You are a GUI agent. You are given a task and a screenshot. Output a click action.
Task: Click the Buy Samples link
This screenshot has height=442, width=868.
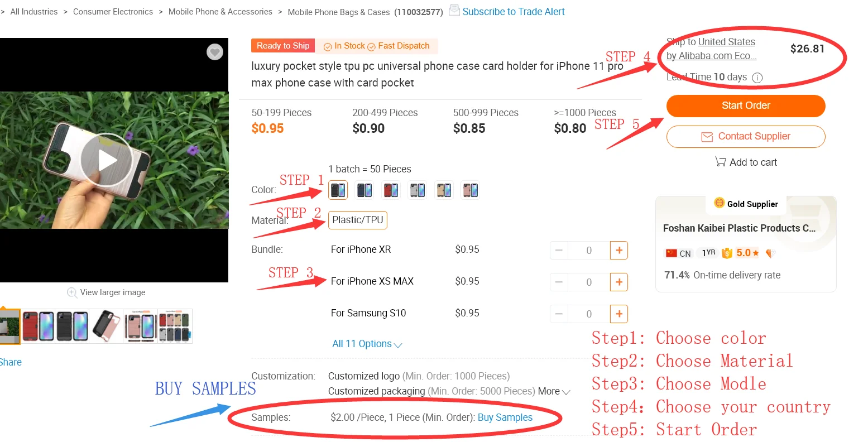[505, 417]
